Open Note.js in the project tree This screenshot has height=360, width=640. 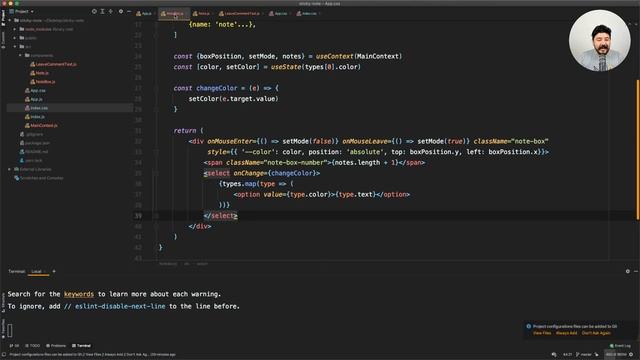39,73
